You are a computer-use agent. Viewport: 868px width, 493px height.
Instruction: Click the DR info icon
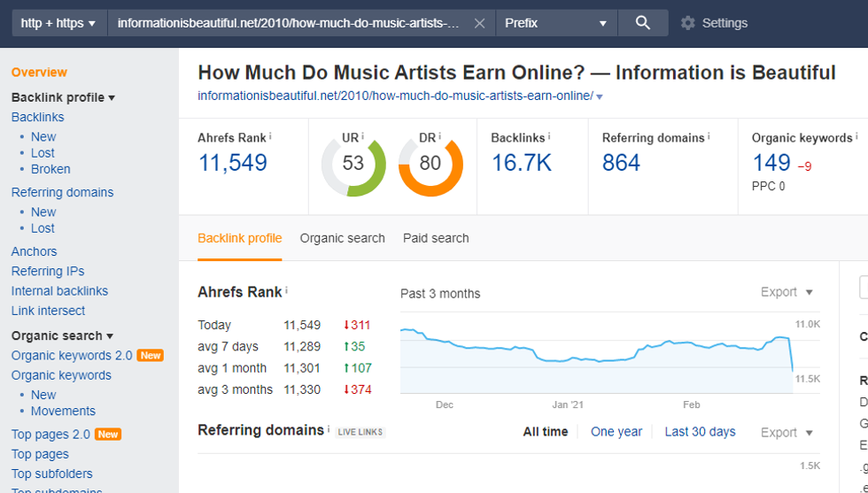tap(439, 136)
